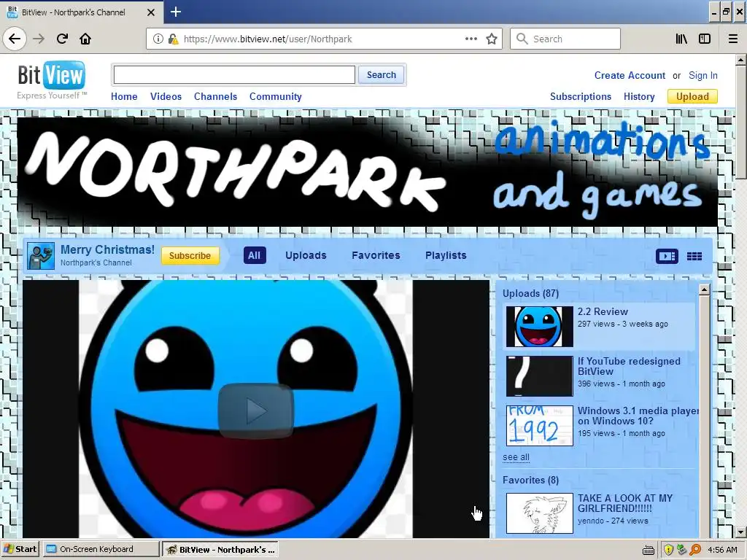
Task: Switch to player view layout icon
Action: pos(667,256)
